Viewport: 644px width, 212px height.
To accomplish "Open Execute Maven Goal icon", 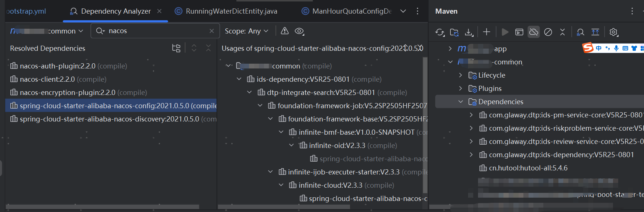I will tap(519, 32).
